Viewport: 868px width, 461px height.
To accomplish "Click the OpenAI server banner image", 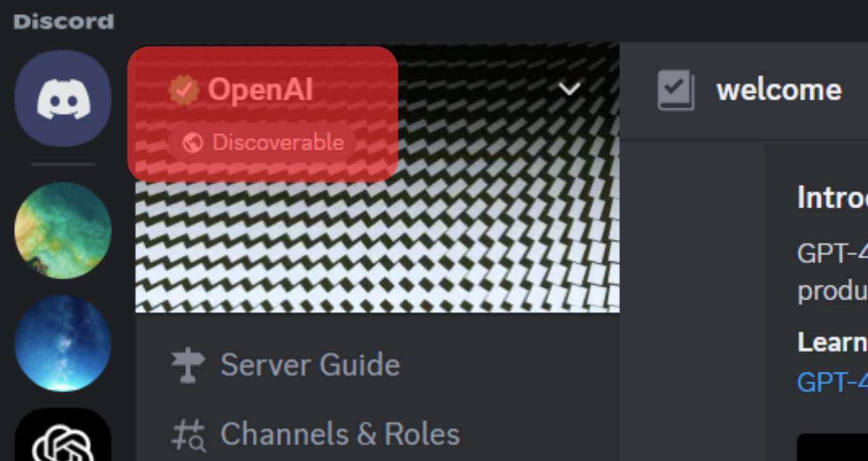I will (x=377, y=178).
